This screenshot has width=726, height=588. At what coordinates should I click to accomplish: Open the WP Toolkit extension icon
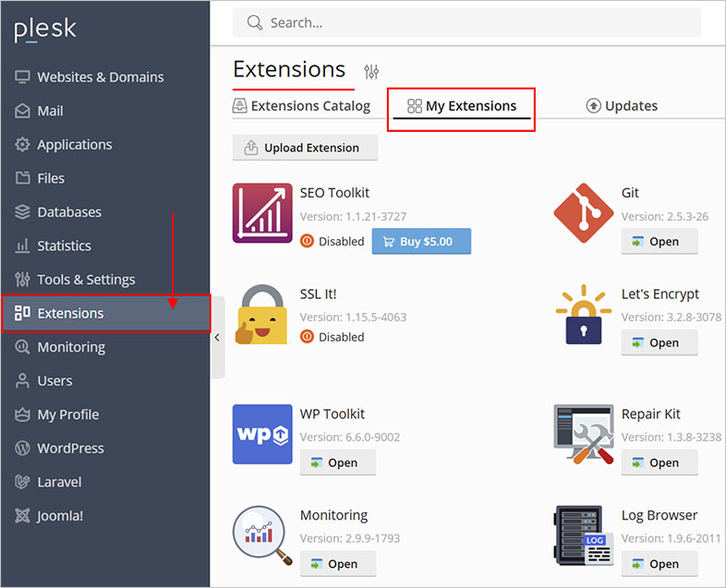click(262, 435)
